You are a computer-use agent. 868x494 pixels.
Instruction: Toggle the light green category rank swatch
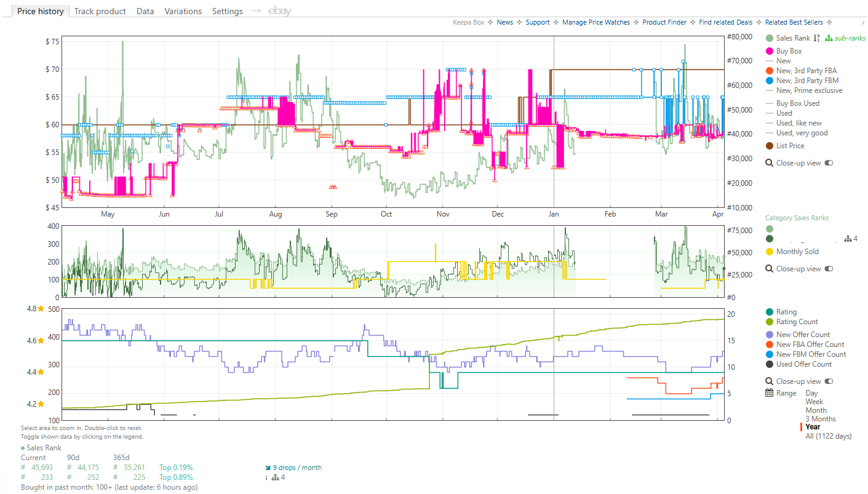[x=769, y=229]
